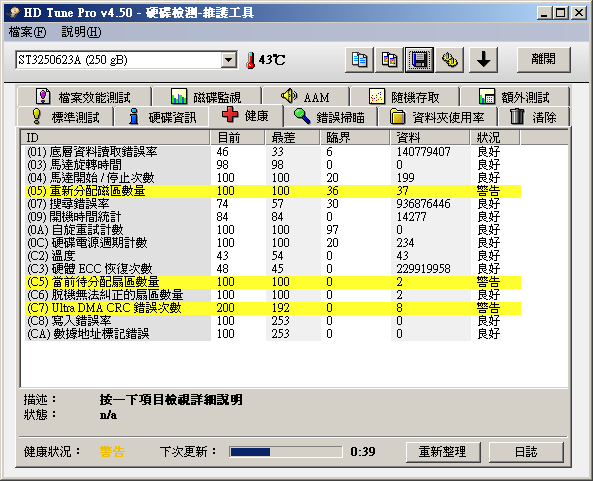Click the 資料 column header

click(430, 138)
